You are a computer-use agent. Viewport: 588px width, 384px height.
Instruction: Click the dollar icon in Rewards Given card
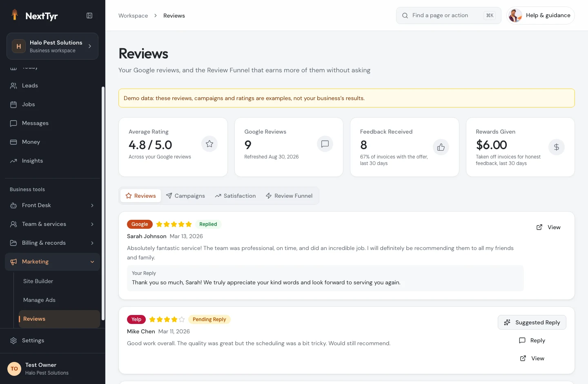click(x=557, y=147)
